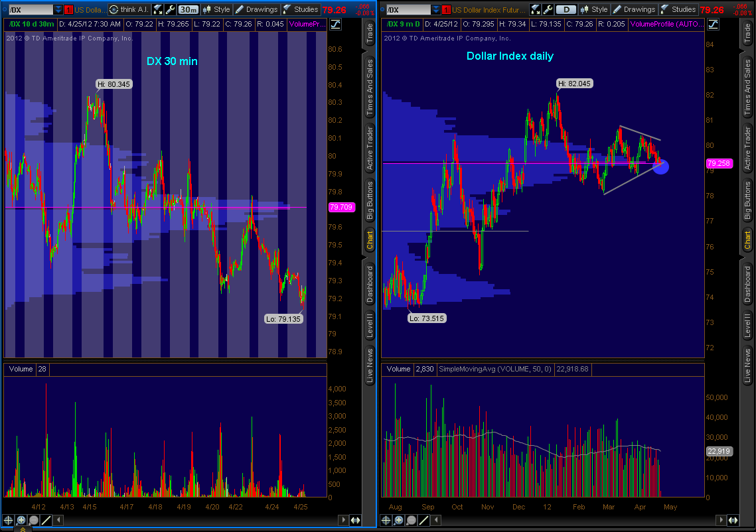Image resolution: width=756 pixels, height=532 pixels.
Task: Switch to the Active Trader tab in left sidebar
Action: click(x=370, y=147)
